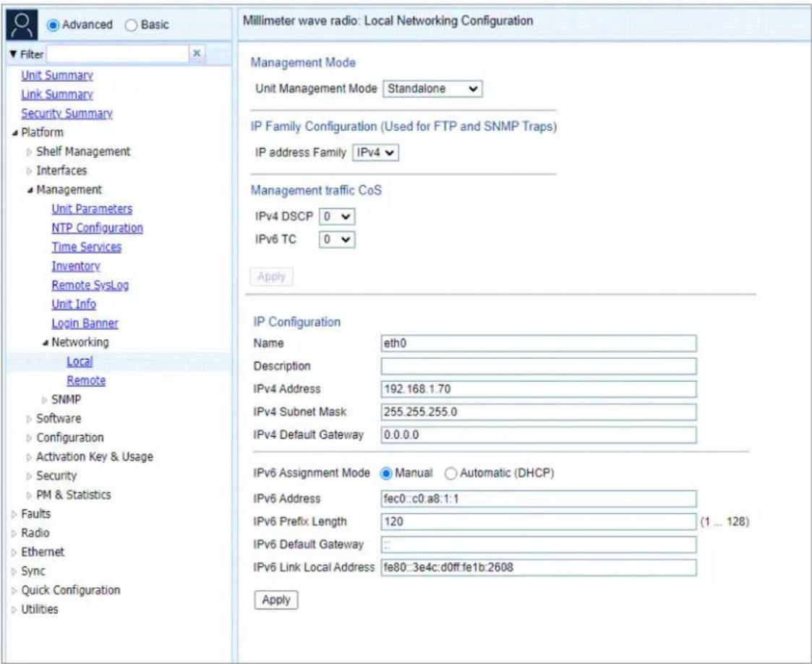This screenshot has height=664, width=812.
Task: Expand Quick Configuration node
Action: coord(14,591)
